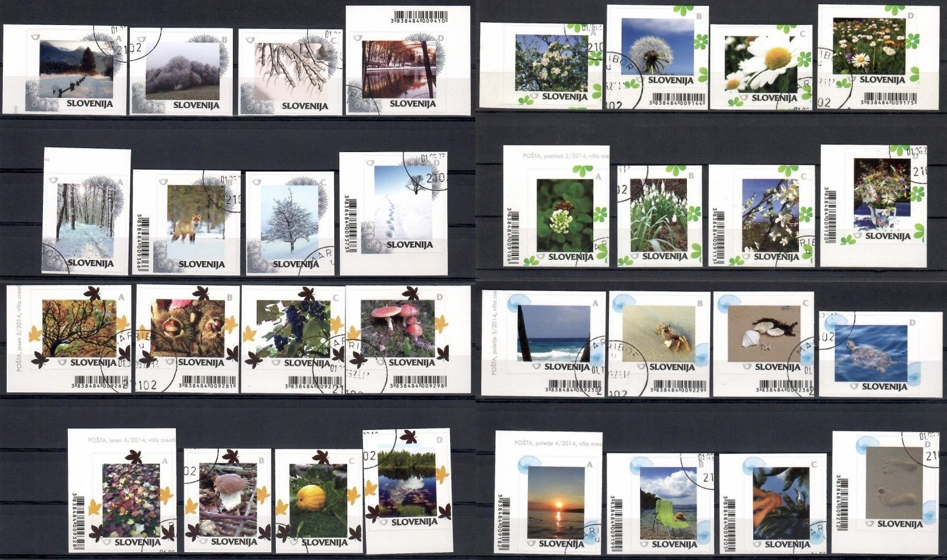Image resolution: width=947 pixels, height=560 pixels.
Task: Click the crab on sand stamp
Action: point(658,344)
